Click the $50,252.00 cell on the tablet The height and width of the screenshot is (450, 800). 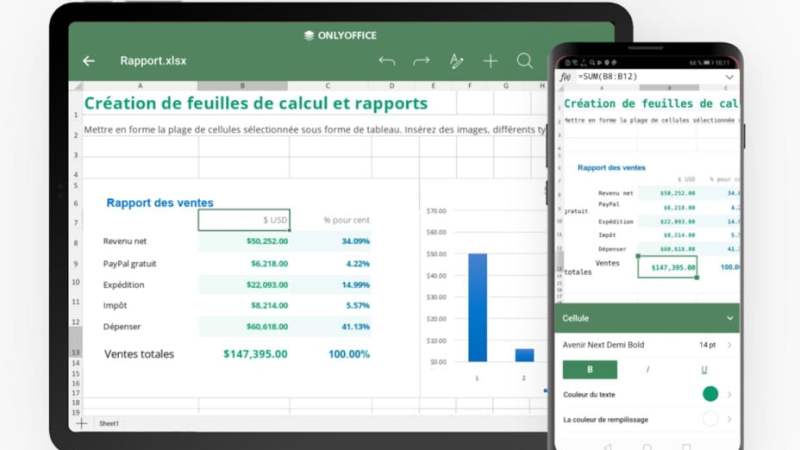pyautogui.click(x=244, y=241)
